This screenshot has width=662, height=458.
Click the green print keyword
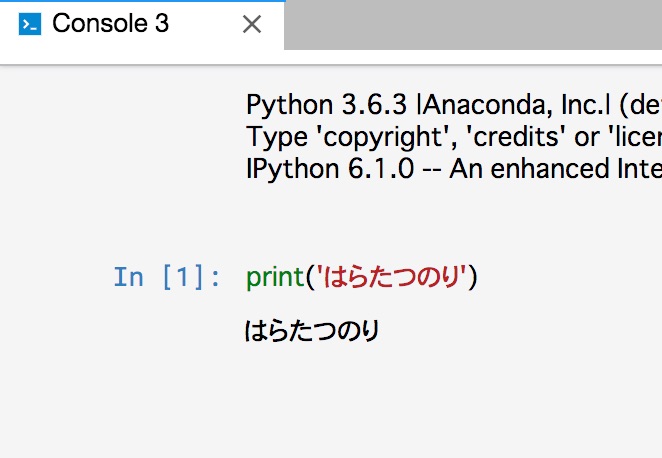pos(275,277)
